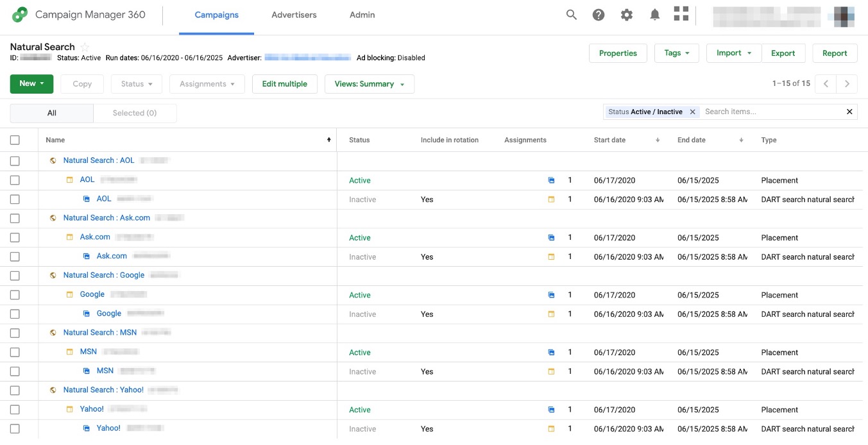Switch to the Advertisers tab
This screenshot has width=868, height=445.
(294, 15)
